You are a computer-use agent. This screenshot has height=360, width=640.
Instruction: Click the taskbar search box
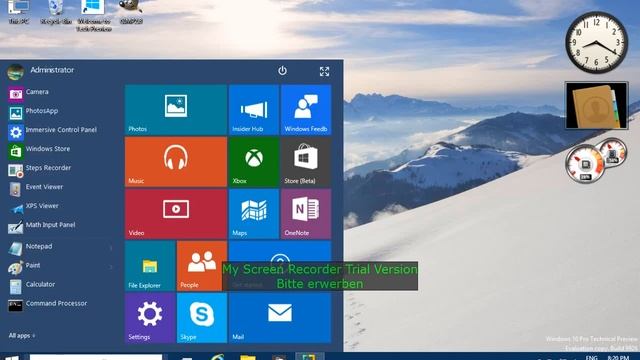pos(96,357)
